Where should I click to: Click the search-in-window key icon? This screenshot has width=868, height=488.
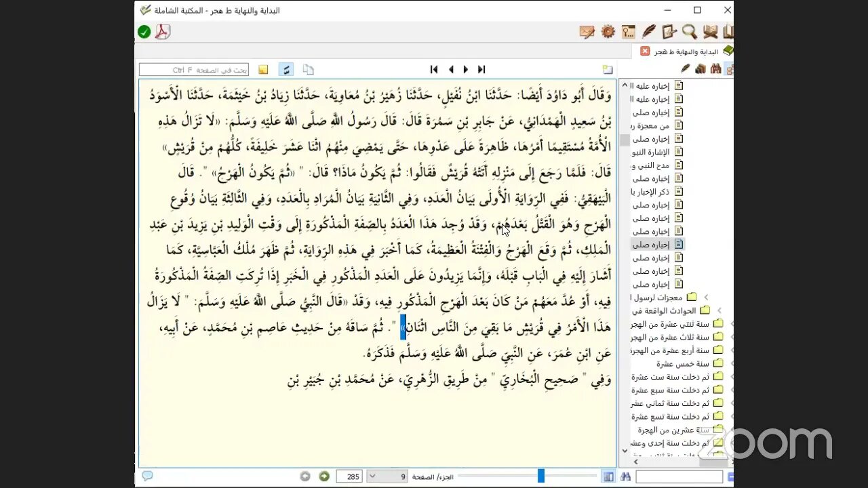coord(629,32)
